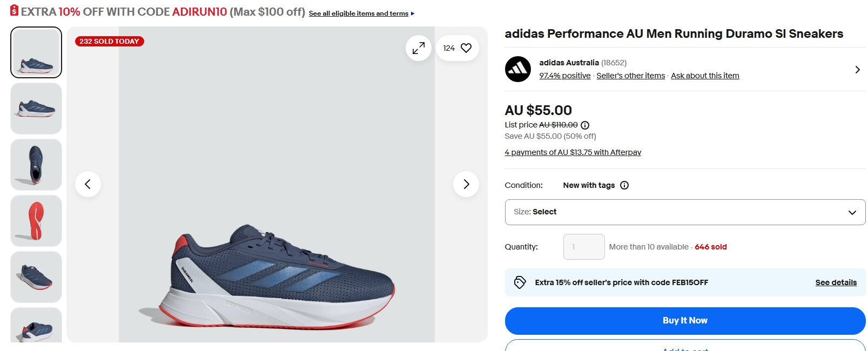Select the second shoe side-view thumbnail
Viewport: 868px width, 351px height.
(36, 109)
